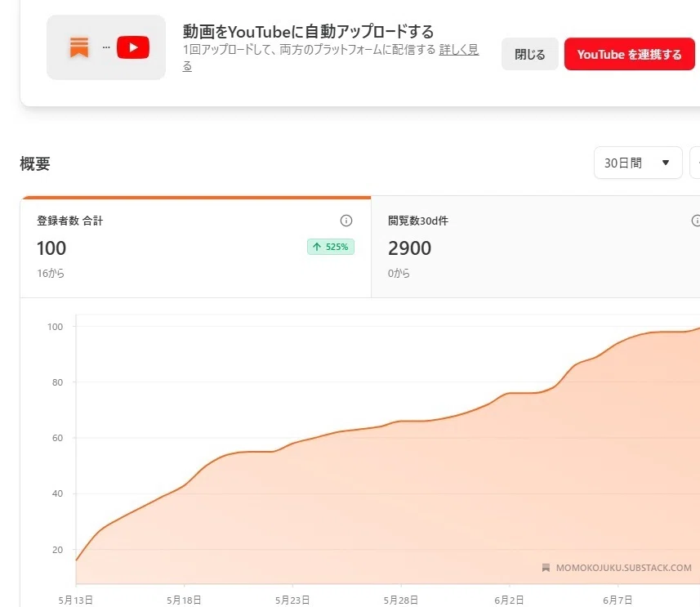
Task: Click the 閉じる button
Action: (530, 55)
